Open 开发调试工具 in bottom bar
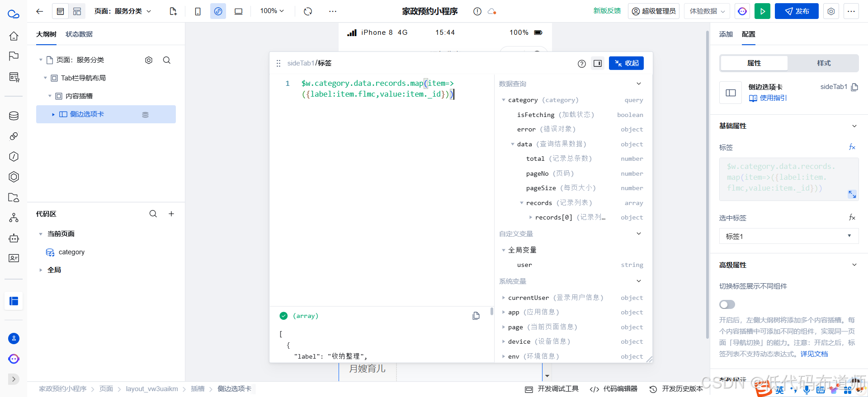The image size is (868, 397). [552, 389]
